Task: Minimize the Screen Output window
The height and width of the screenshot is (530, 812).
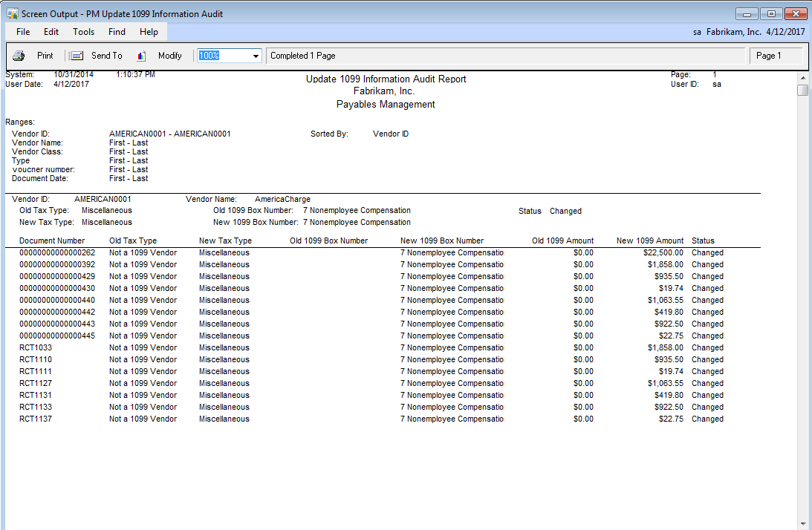Action: click(747, 14)
